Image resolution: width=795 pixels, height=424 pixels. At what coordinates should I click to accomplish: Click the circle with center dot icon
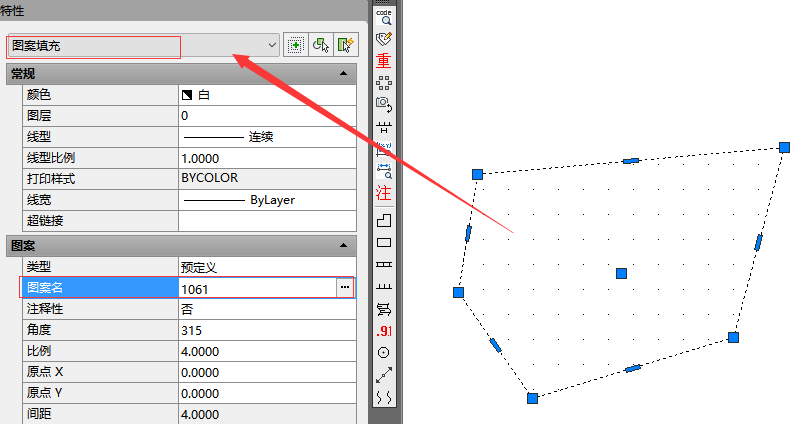click(383, 353)
